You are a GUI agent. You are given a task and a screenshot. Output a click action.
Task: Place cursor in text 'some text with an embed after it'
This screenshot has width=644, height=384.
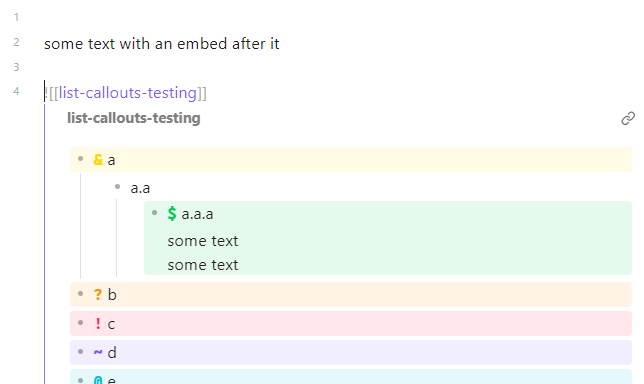click(x=162, y=44)
